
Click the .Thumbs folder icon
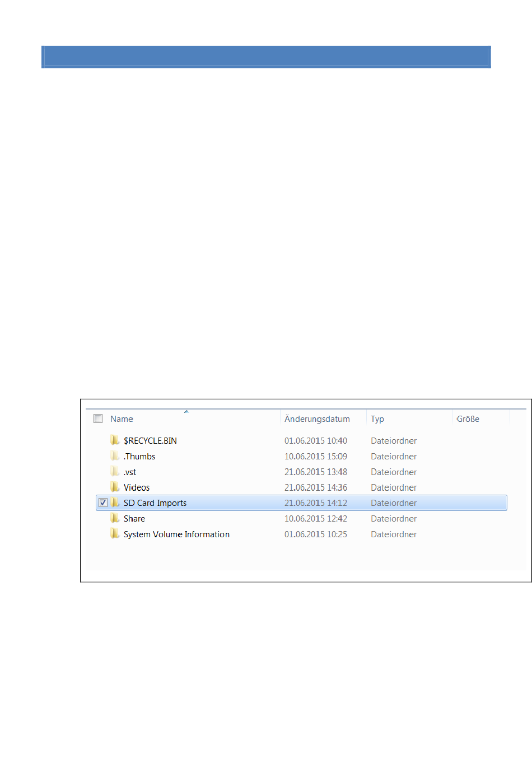[115, 455]
